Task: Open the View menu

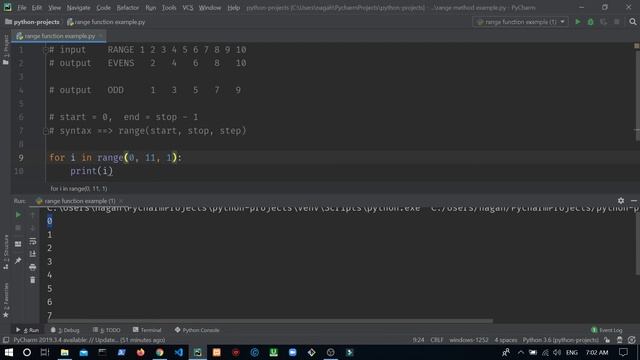Action: (x=54, y=8)
